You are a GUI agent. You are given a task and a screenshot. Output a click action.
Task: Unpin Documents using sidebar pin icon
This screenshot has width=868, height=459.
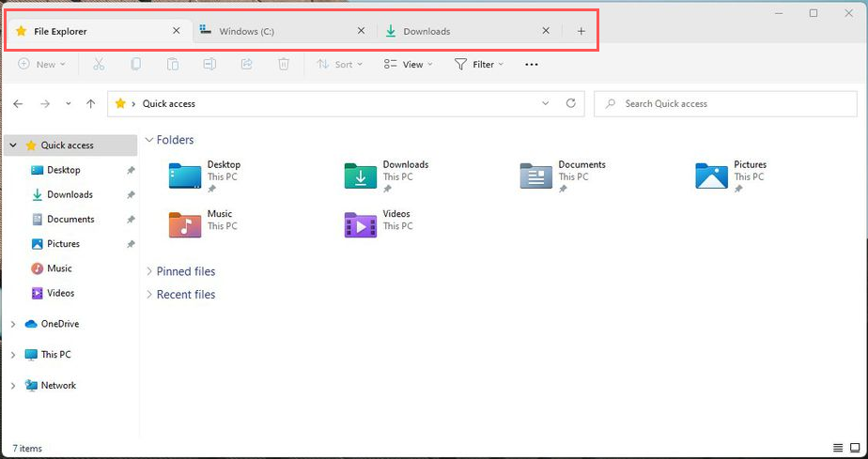131,220
